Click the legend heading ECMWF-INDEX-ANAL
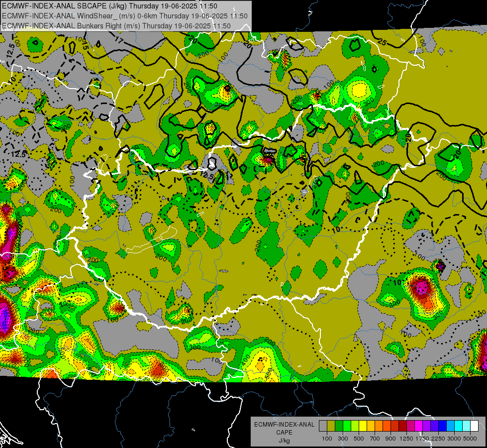Screen dimensions: 487x448 pyautogui.click(x=285, y=425)
